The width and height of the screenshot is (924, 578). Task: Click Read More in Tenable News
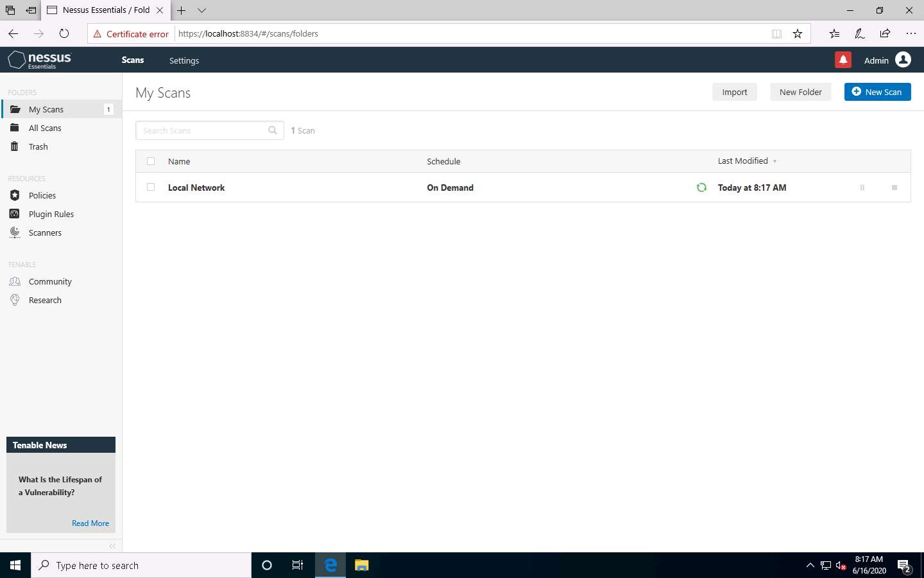point(90,523)
